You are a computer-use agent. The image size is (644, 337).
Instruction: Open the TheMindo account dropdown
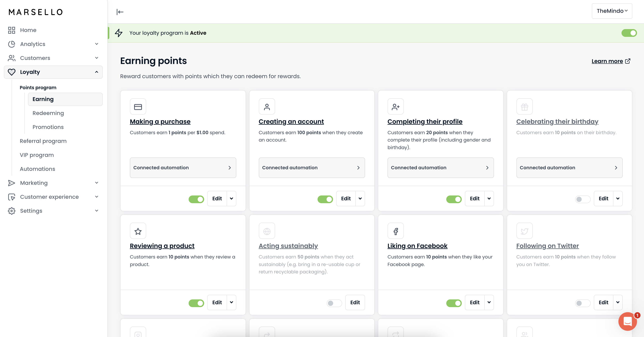[x=611, y=11]
